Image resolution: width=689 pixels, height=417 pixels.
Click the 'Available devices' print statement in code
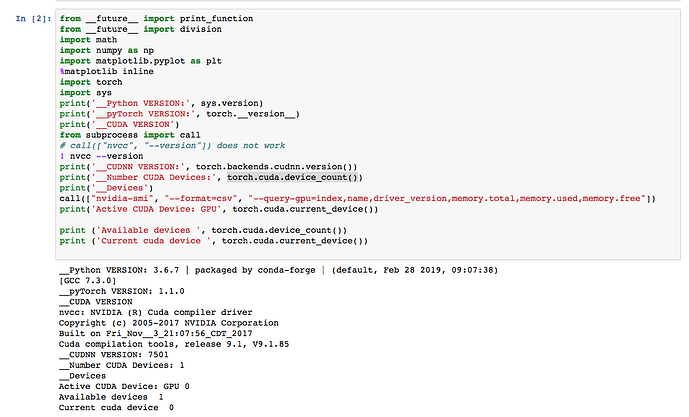(x=203, y=230)
